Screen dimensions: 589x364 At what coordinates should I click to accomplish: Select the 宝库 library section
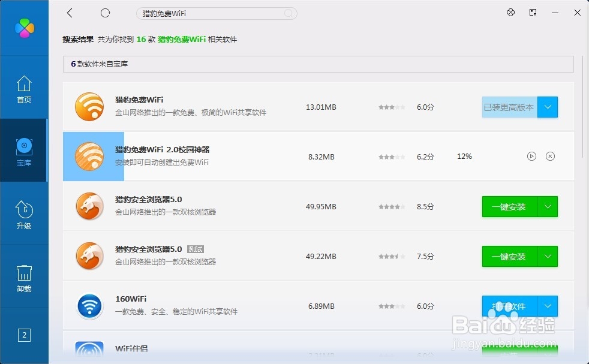[24, 151]
